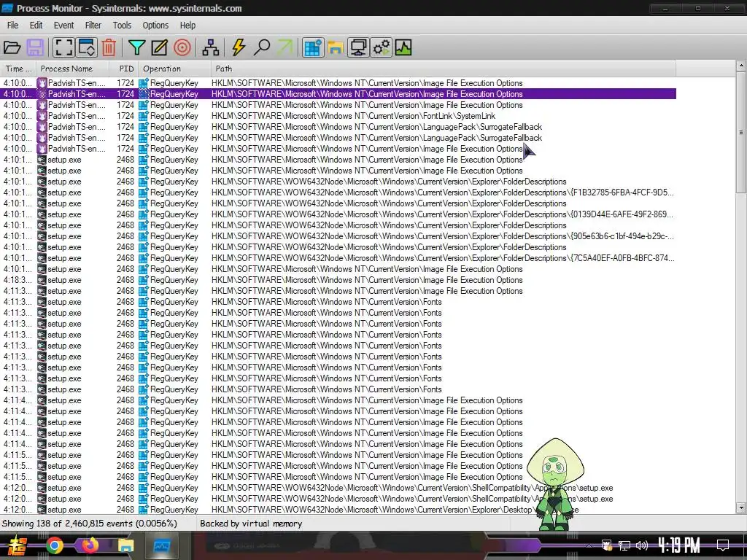
Task: Toggle the Autoscroll toolbar button
Action: click(x=87, y=47)
